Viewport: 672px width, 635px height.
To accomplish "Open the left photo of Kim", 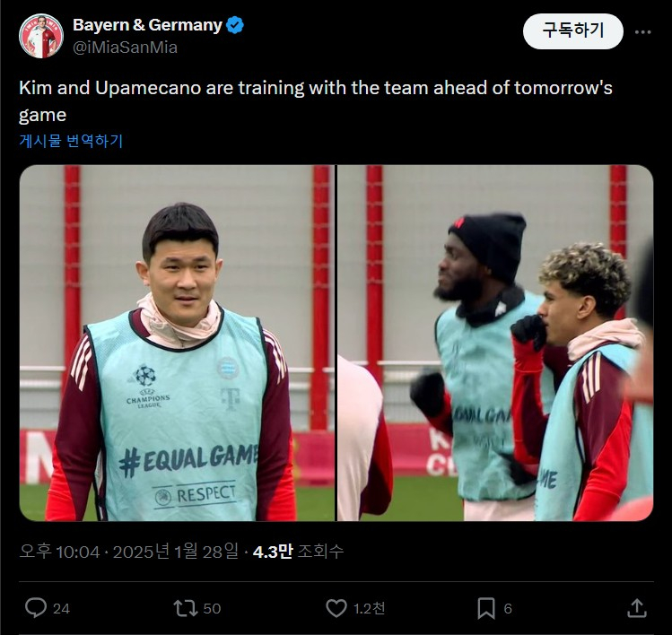I will pyautogui.click(x=177, y=343).
